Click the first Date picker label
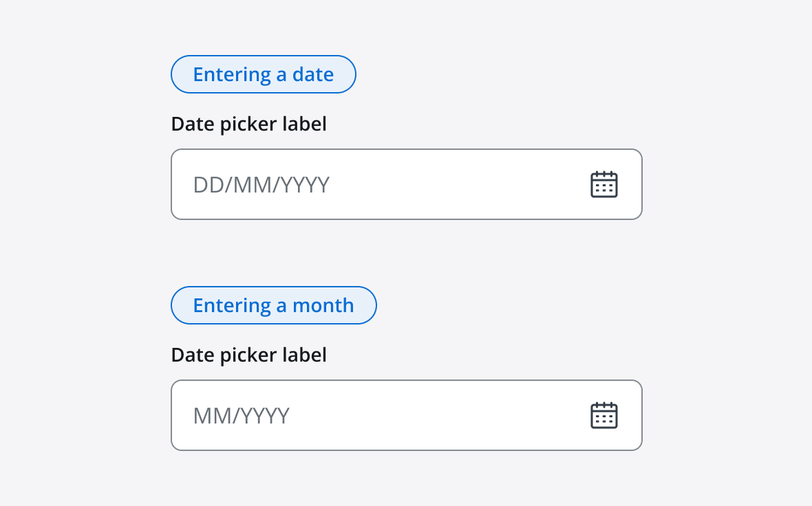 coord(248,124)
